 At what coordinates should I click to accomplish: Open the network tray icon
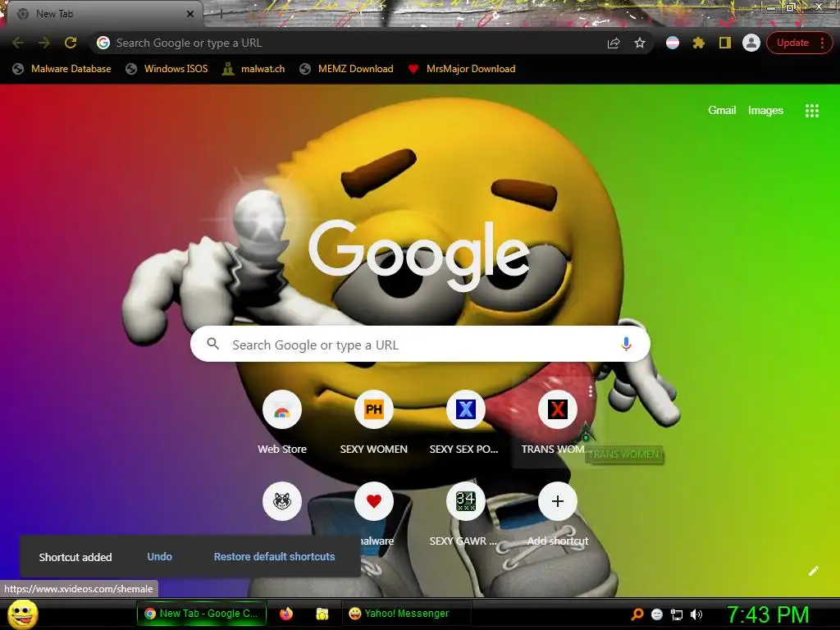677,614
